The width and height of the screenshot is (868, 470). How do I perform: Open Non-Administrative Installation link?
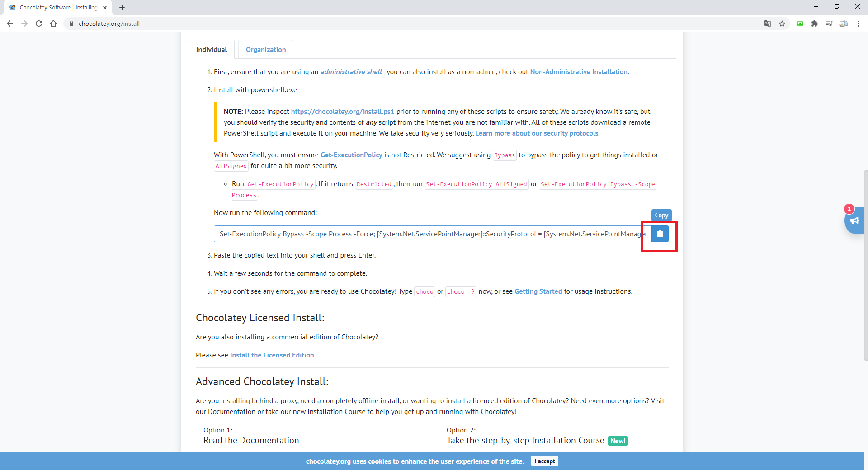(579, 72)
